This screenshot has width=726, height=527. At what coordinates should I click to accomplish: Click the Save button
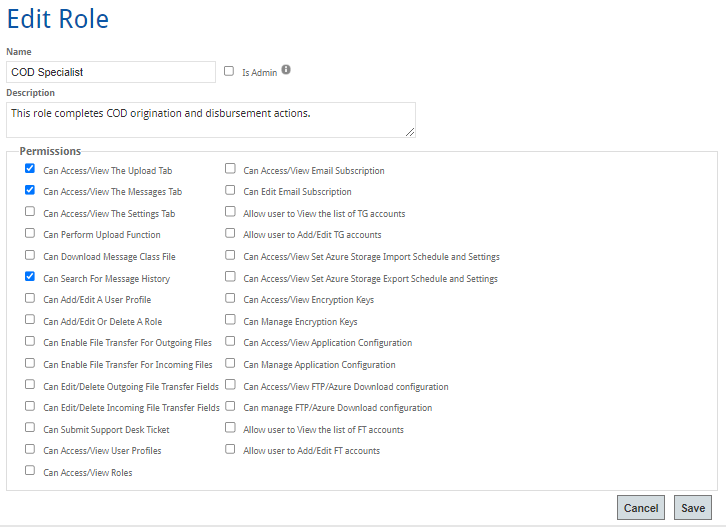coord(693,508)
